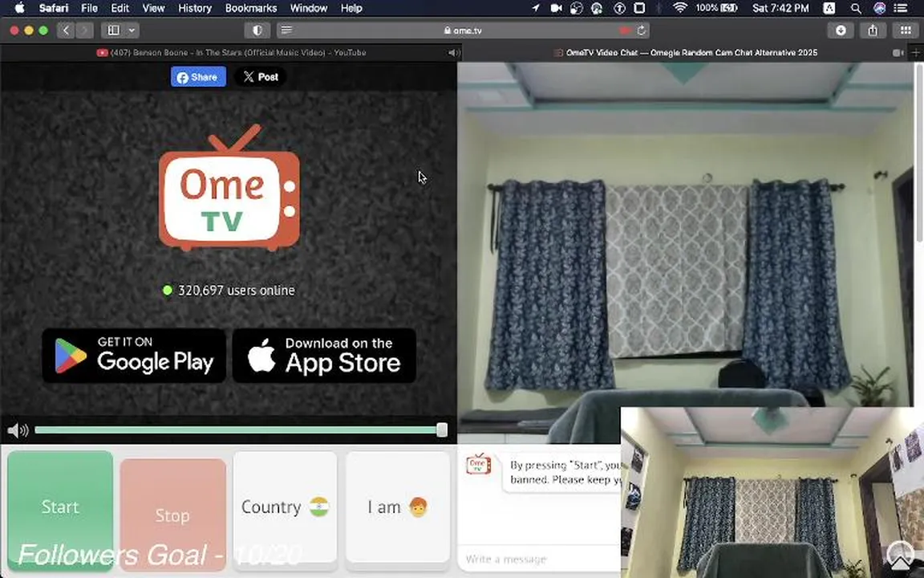Open the Wi-Fi menu bar icon

(x=680, y=8)
